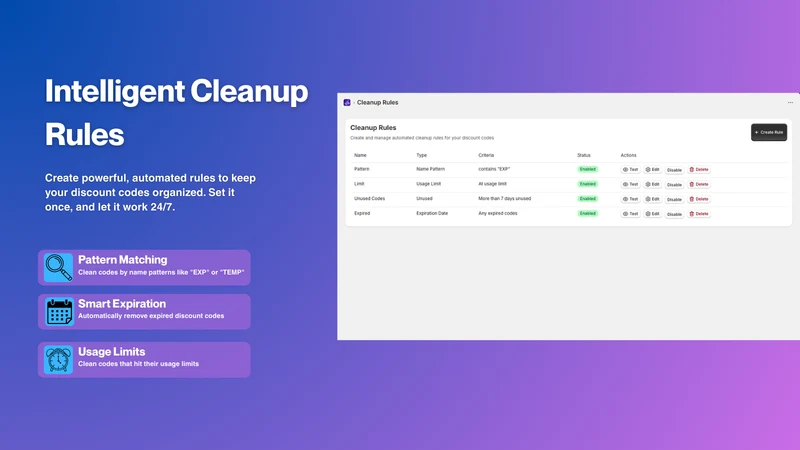Screen dimensions: 800x450
Task: Click the Name column header
Action: (x=360, y=155)
